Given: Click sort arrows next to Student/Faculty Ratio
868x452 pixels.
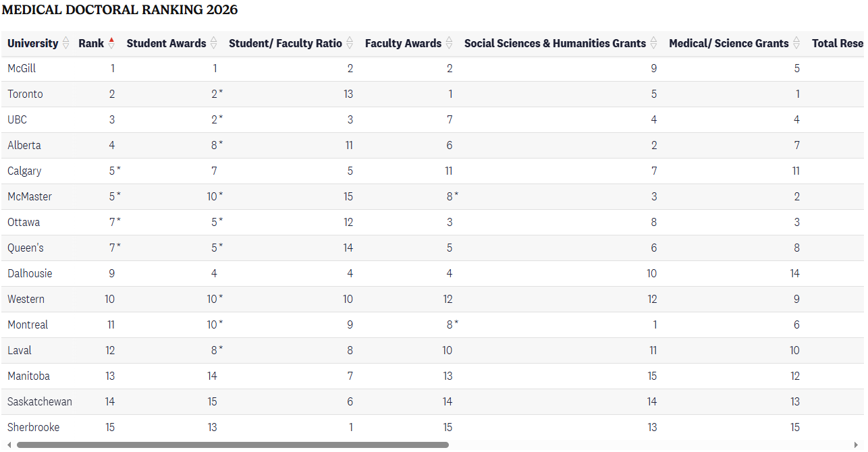Looking at the screenshot, I should point(350,43).
